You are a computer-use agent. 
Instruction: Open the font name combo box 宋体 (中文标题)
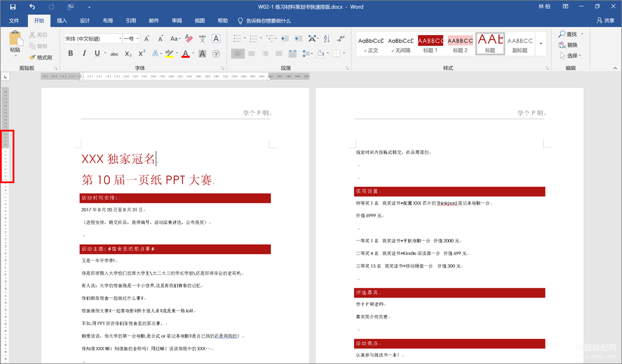click(x=93, y=38)
